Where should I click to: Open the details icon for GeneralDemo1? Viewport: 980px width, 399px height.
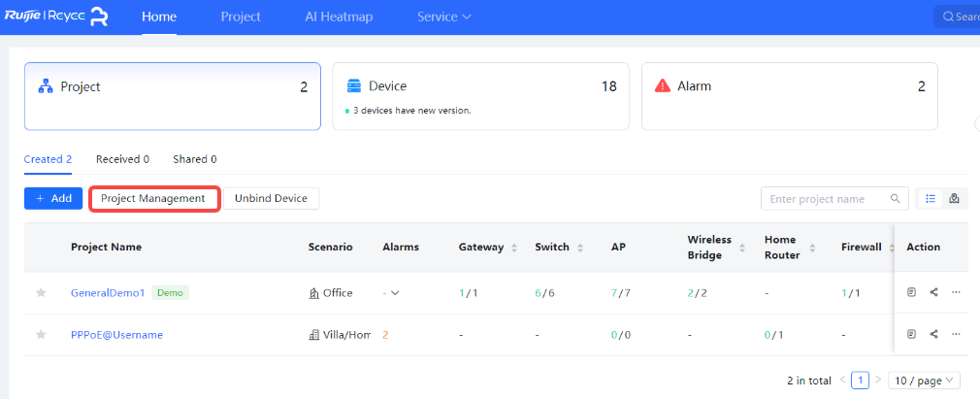(911, 292)
